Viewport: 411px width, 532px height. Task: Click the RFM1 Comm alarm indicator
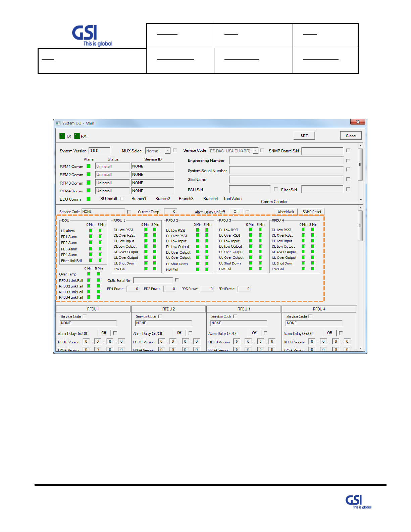89,166
